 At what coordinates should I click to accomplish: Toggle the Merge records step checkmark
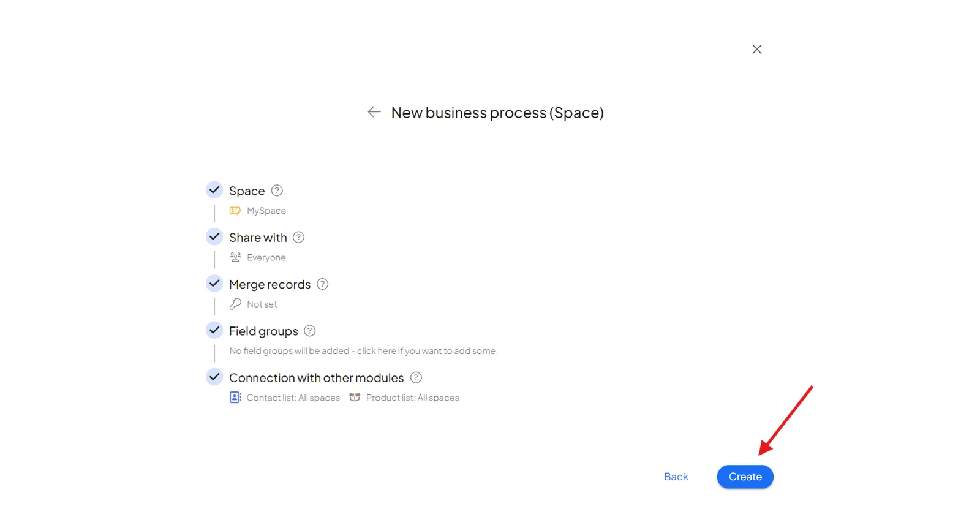pos(214,284)
